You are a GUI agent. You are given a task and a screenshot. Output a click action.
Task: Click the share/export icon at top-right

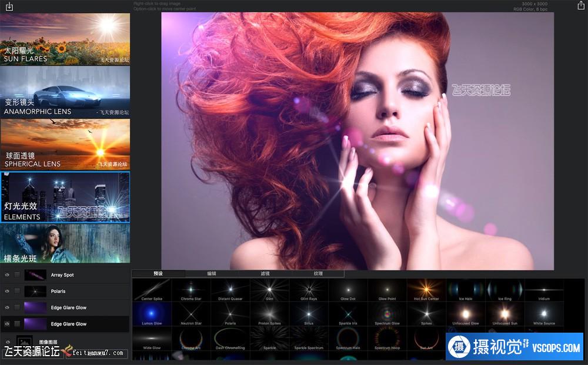[x=581, y=6]
